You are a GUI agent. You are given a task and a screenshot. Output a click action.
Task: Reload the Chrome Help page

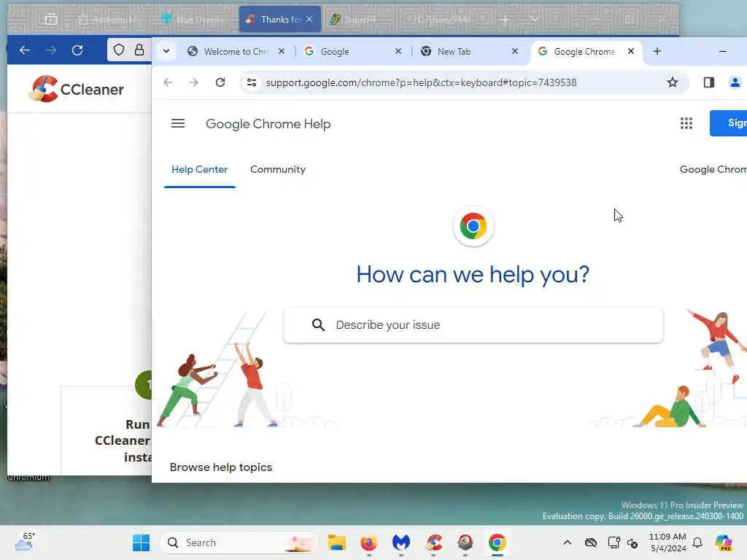(220, 82)
